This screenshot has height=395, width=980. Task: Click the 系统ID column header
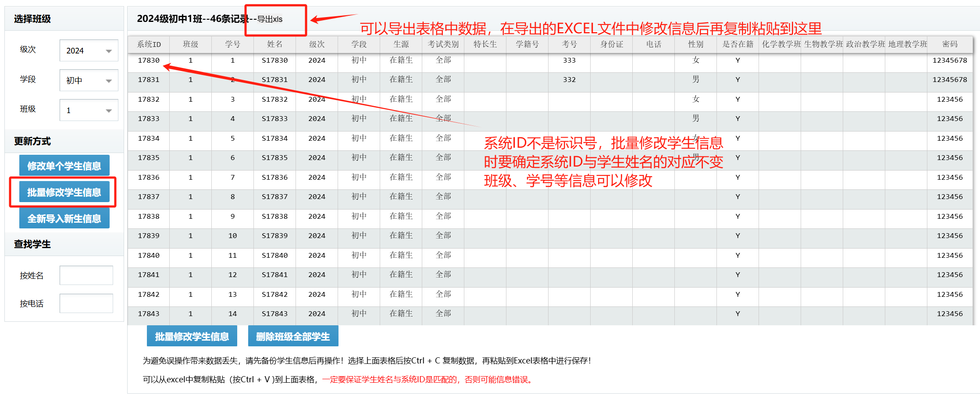click(149, 44)
